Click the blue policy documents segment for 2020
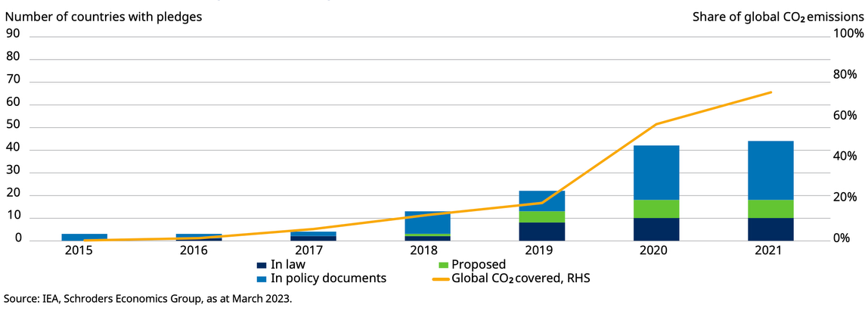Viewport: 868px width, 311px height. [x=656, y=173]
